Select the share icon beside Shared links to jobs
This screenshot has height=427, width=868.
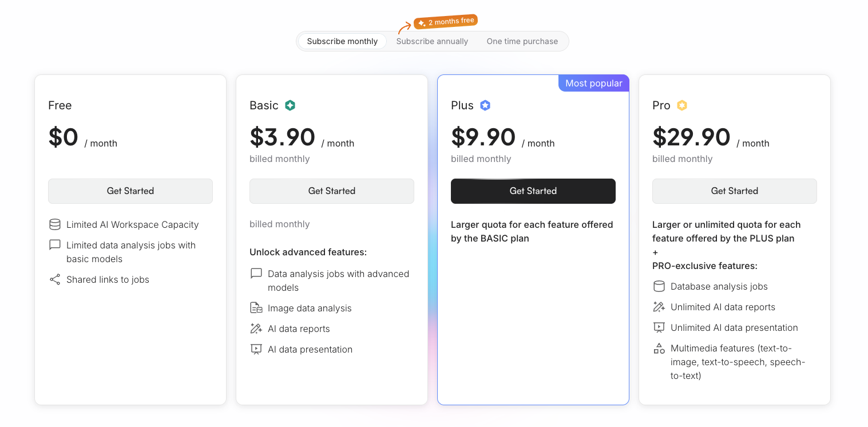pyautogui.click(x=55, y=279)
